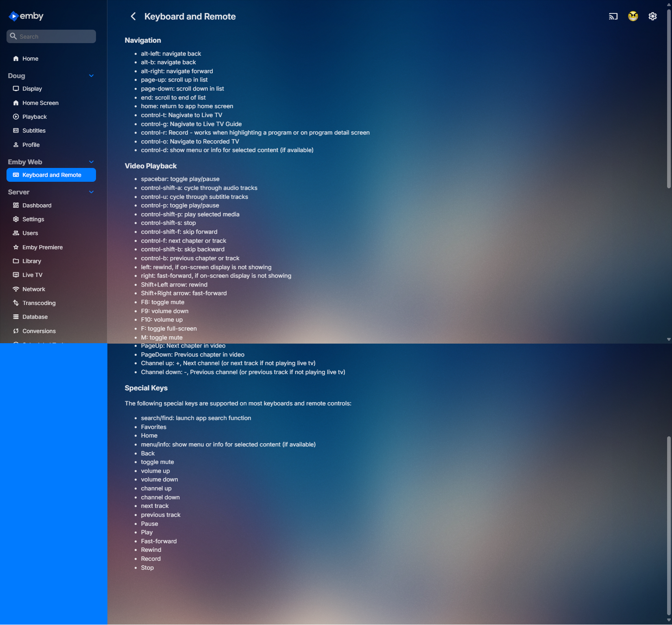Open Subtitles settings
The height and width of the screenshot is (625, 672).
[51, 131]
